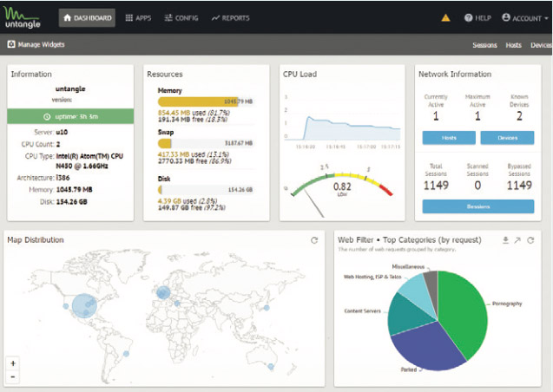Click the Memory value 1045.79 MB in Information
Screen dimensions: 553x392
[x=75, y=189]
